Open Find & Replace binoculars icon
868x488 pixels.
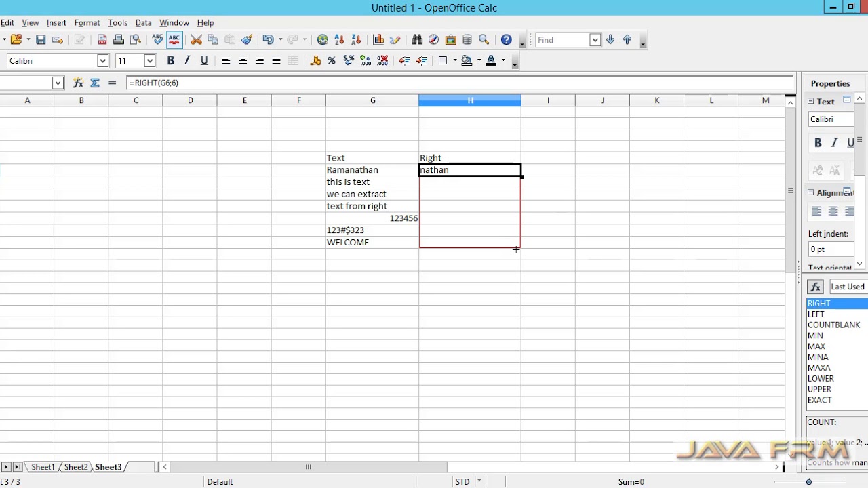point(417,40)
